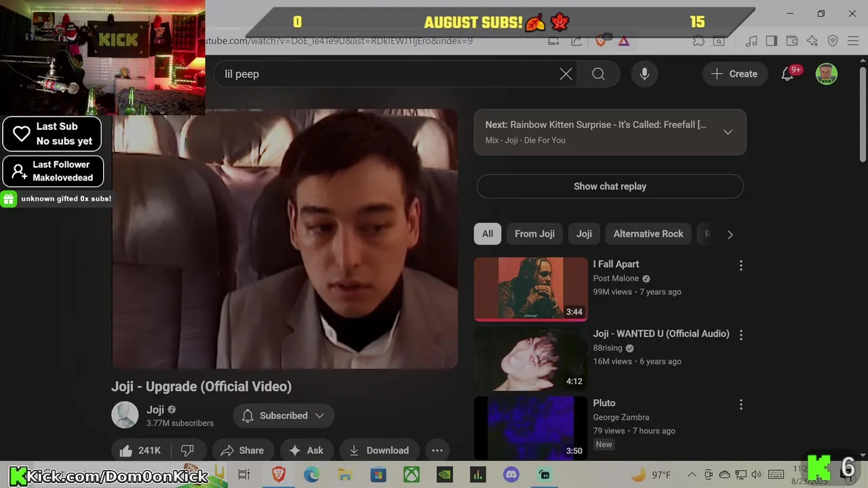Open Brave browser from the taskbar
This screenshot has height=488, width=868.
[278, 474]
